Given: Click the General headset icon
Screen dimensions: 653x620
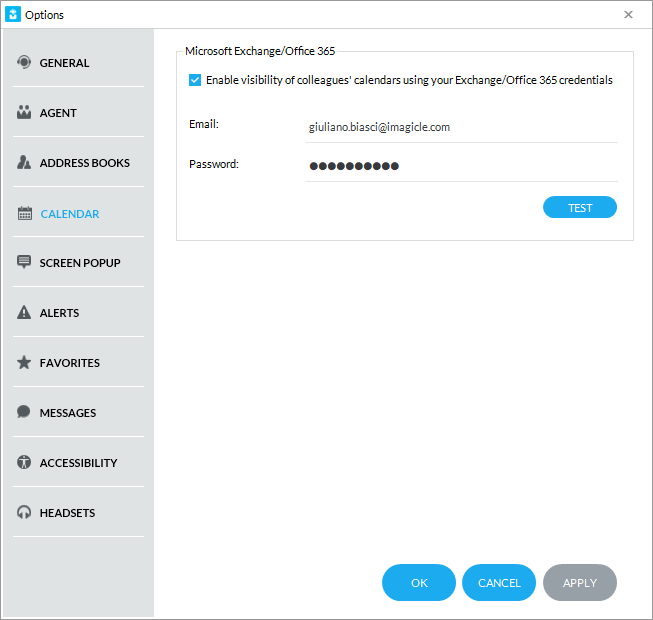Looking at the screenshot, I should point(24,62).
